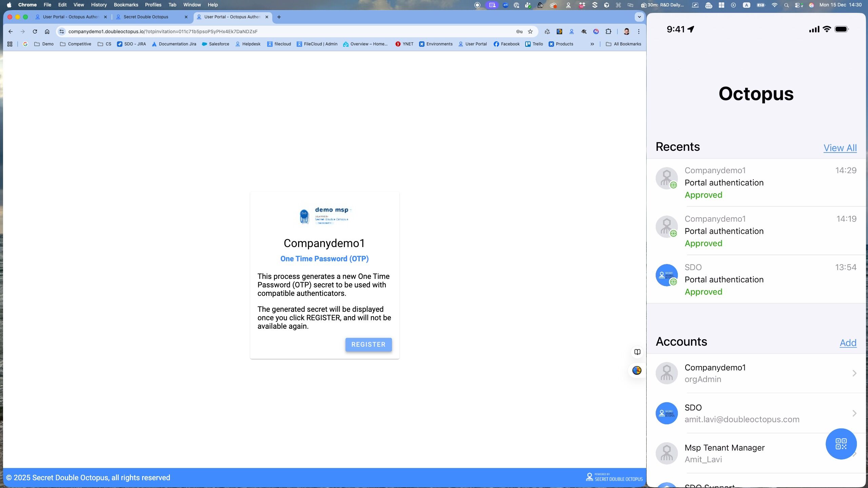Image resolution: width=868 pixels, height=488 pixels.
Task: Tap Add accounts link
Action: 848,343
